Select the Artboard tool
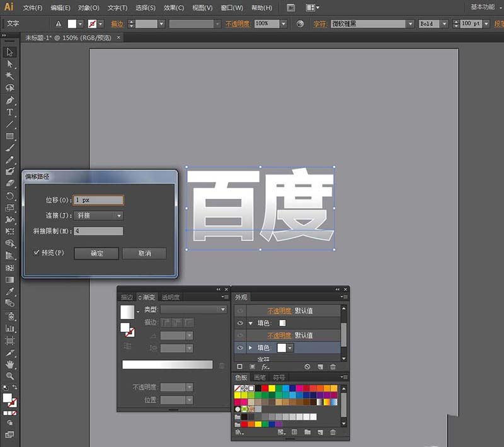Image resolution: width=504 pixels, height=447 pixels. [9, 340]
